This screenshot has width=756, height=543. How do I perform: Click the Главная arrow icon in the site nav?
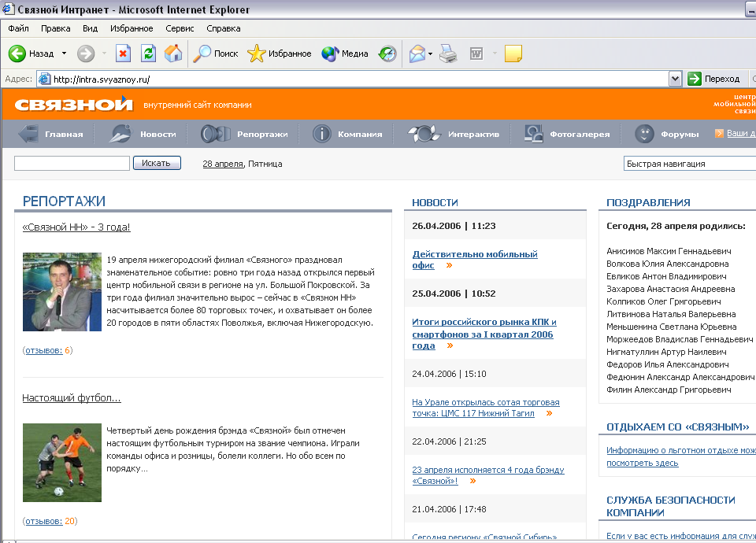pos(28,134)
